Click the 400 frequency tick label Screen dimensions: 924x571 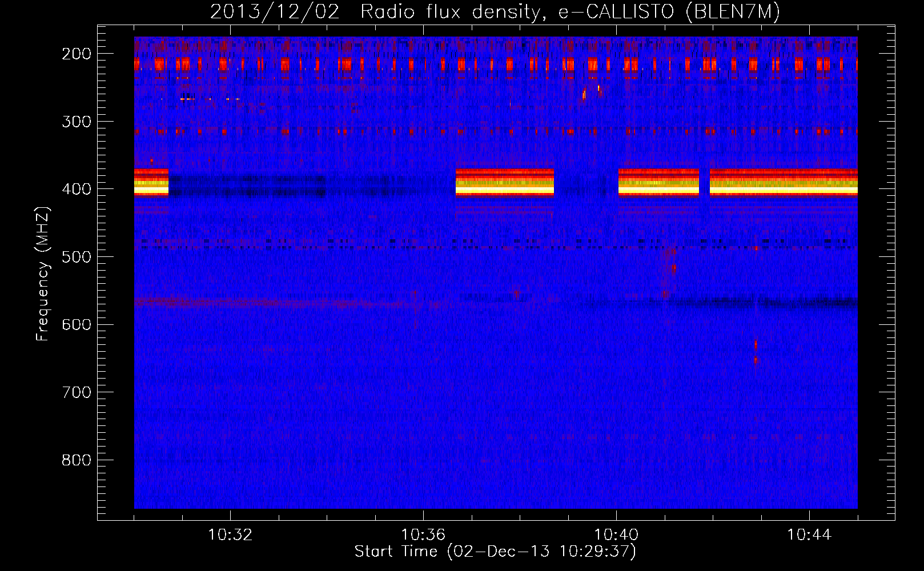(76, 189)
